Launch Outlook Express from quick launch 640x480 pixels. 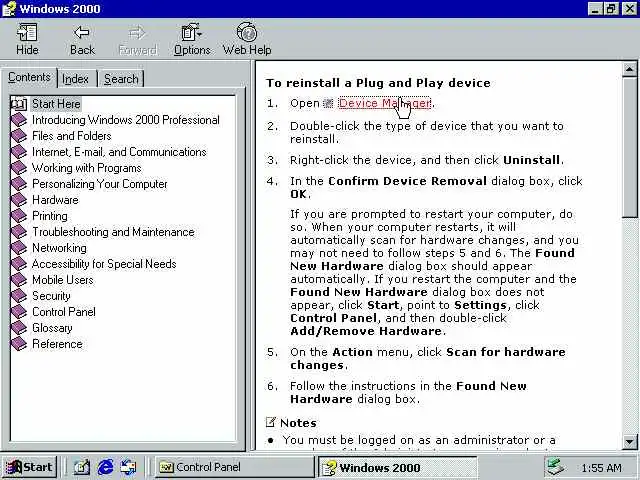coord(129,467)
